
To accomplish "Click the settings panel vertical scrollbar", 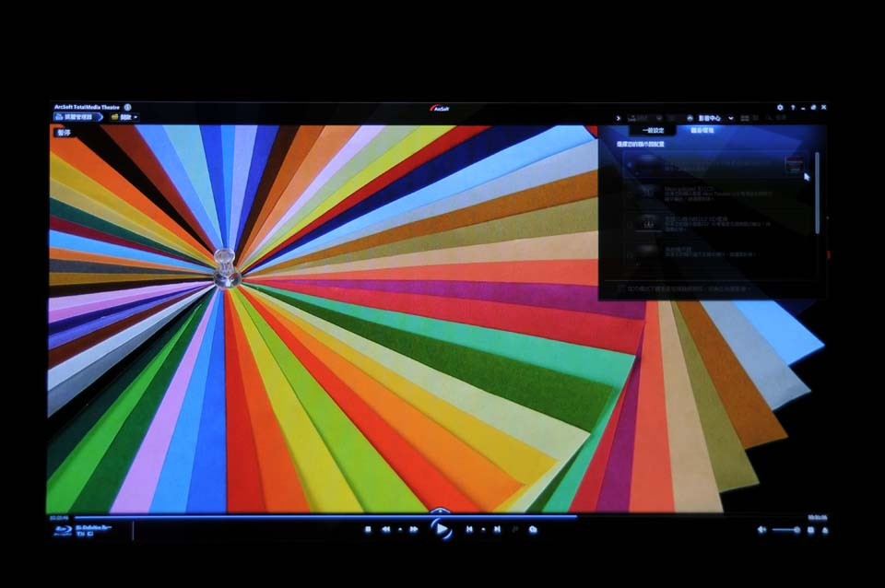I will (818, 193).
